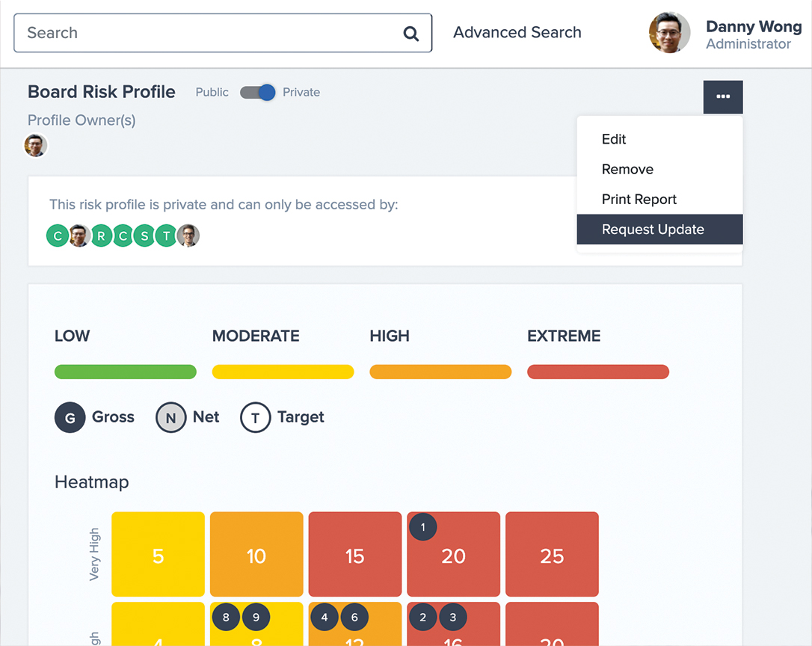Select the red heatmap cell scored 25
Screen dimensions: 812x646
(x=552, y=554)
